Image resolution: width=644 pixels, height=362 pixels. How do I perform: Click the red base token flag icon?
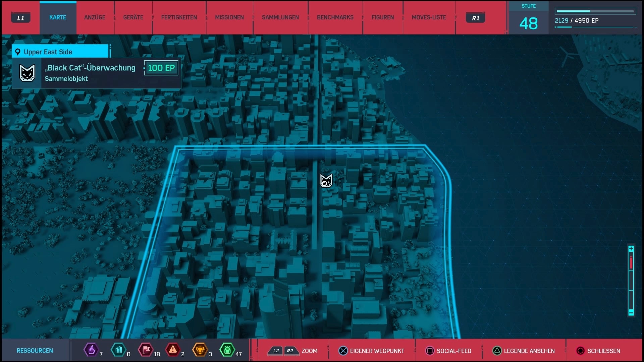[x=146, y=350]
